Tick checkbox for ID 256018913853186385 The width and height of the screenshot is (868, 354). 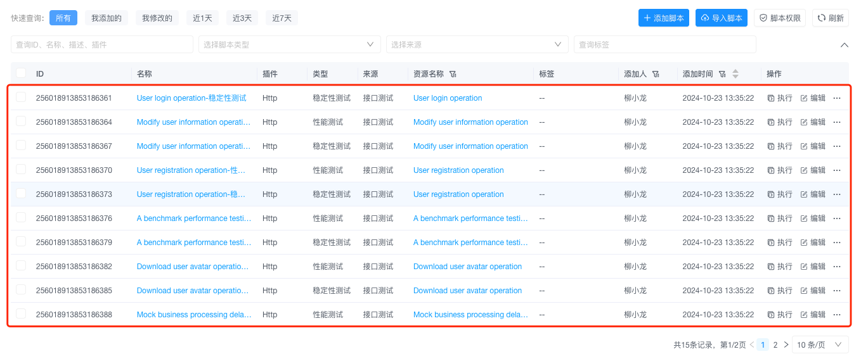click(21, 289)
